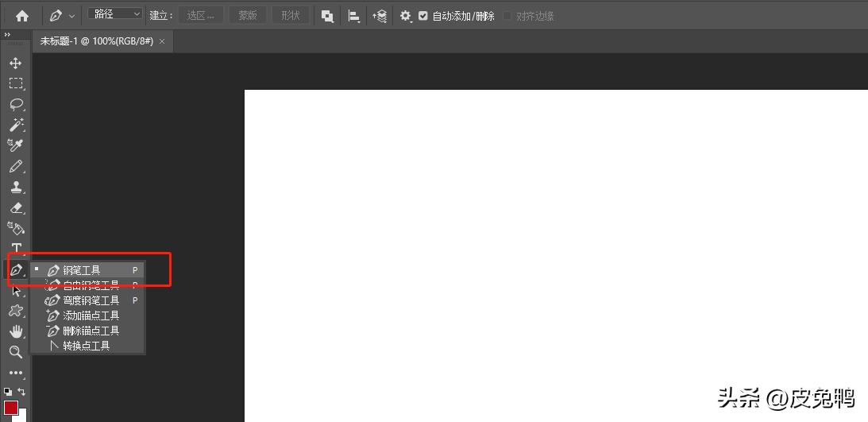Select the Rectangular Marquee tool
868x422 pixels.
(16, 83)
